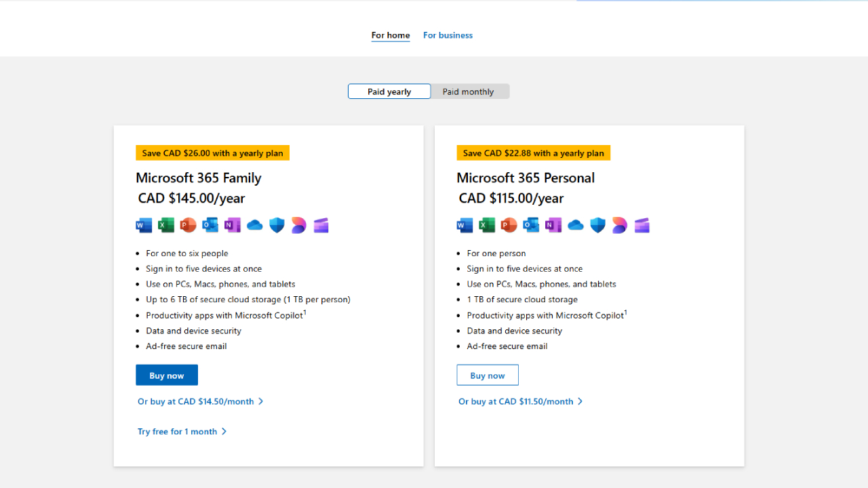Click "Data and device security" in Personal plan

515,331
